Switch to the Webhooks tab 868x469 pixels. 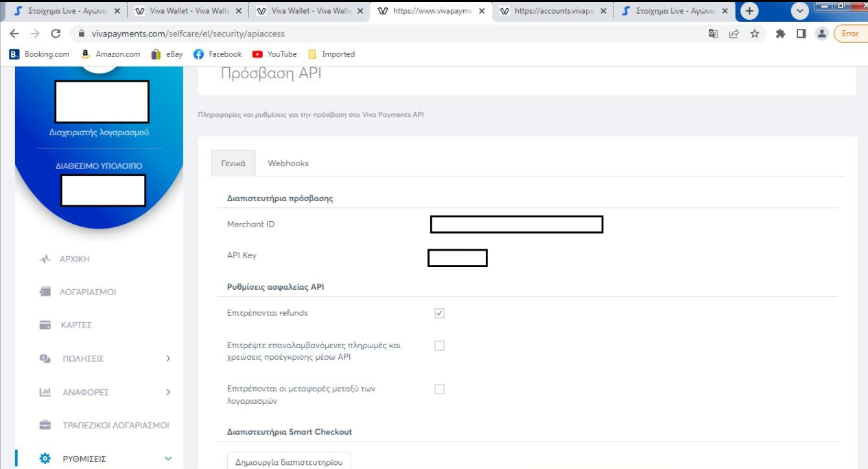click(288, 163)
